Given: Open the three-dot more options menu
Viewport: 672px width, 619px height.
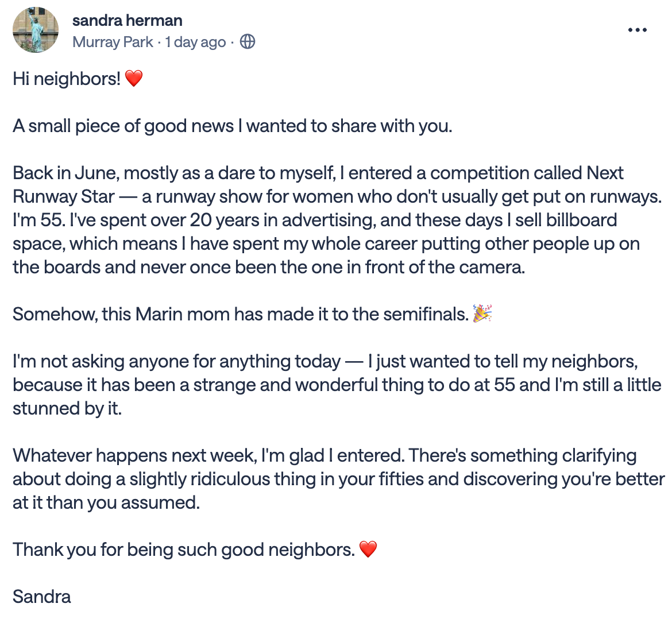Looking at the screenshot, I should point(637,30).
